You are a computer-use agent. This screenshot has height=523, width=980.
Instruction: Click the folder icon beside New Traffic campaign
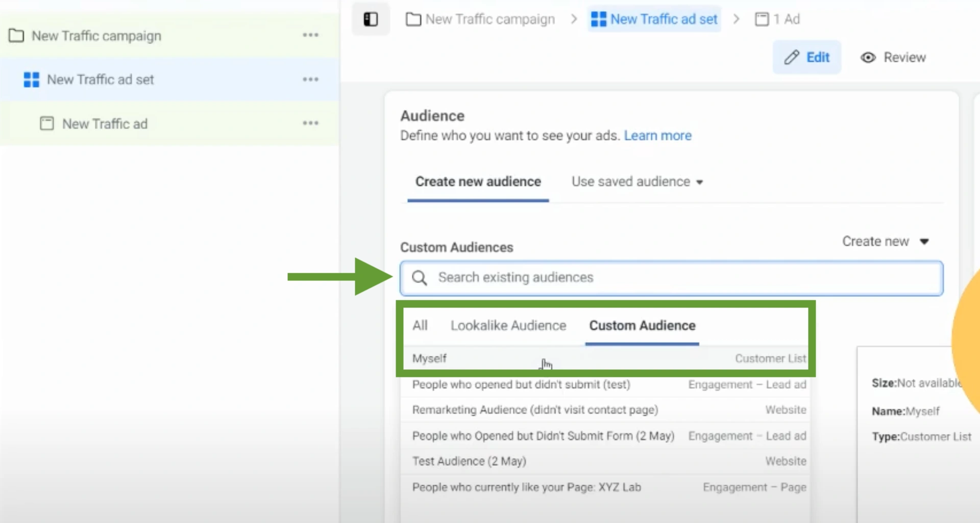(x=16, y=36)
